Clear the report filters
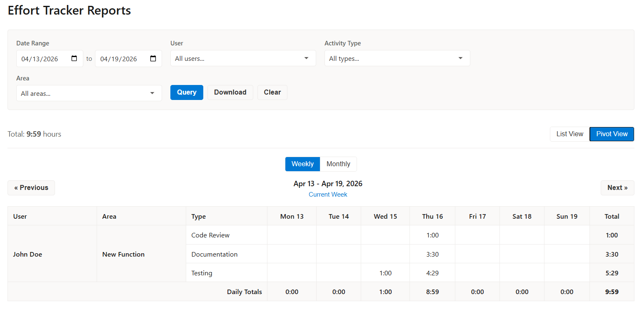Image resolution: width=644 pixels, height=312 pixels. coord(272,92)
